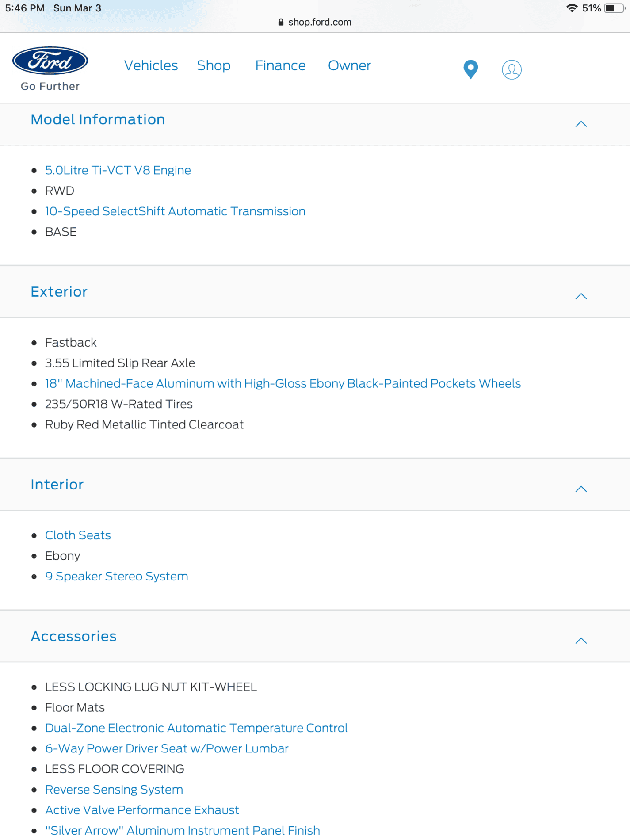This screenshot has width=630, height=840.
Task: Open the Cloth Seats link
Action: (x=78, y=535)
